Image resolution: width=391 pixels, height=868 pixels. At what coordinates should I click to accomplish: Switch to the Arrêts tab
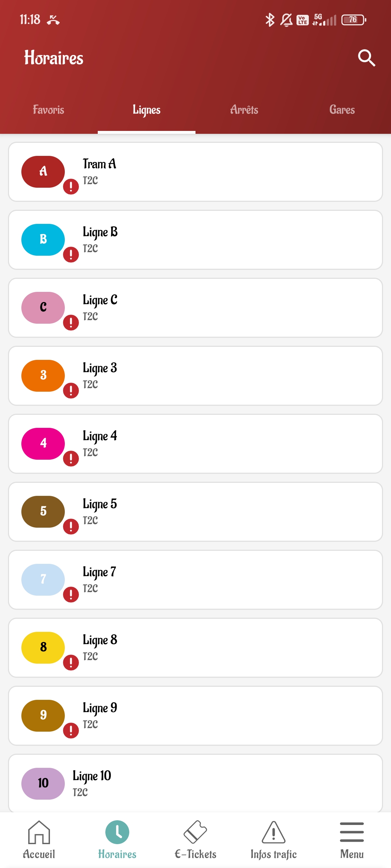point(244,110)
